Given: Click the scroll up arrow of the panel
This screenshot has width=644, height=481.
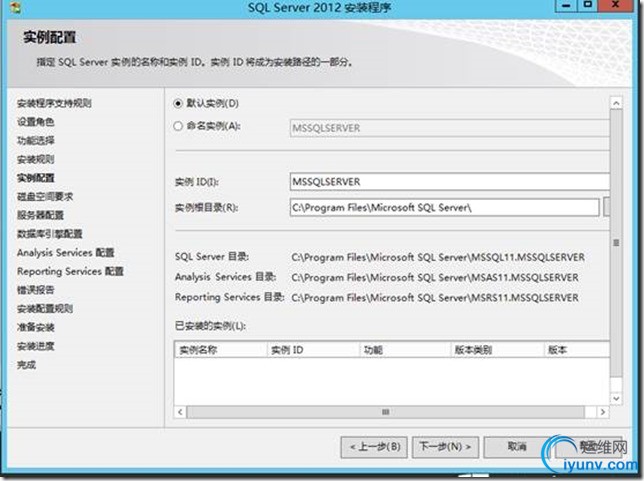Looking at the screenshot, I should point(616,103).
